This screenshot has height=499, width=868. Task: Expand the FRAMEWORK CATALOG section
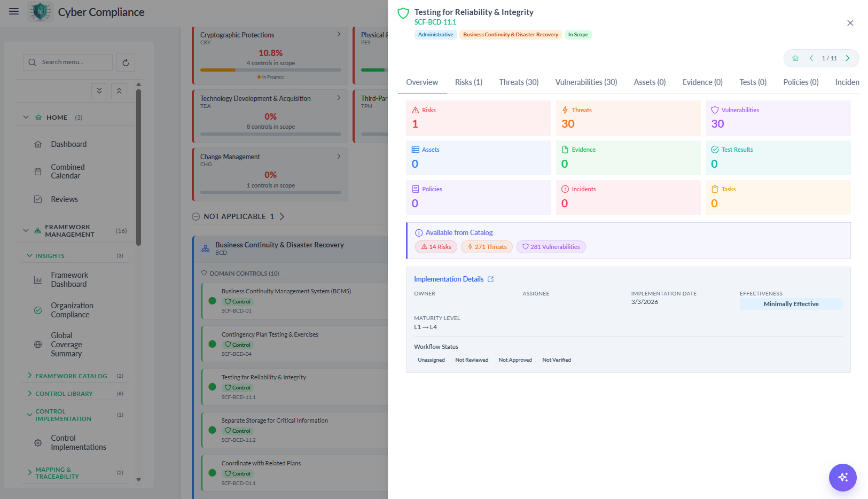tap(29, 376)
